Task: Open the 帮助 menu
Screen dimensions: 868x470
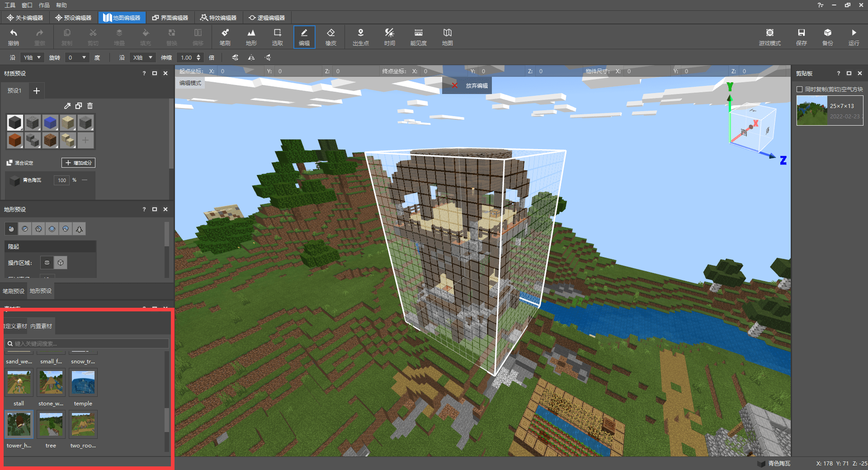Action: 61,5
